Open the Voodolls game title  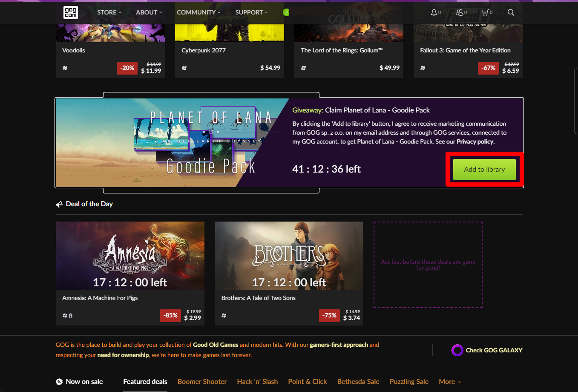(x=74, y=50)
